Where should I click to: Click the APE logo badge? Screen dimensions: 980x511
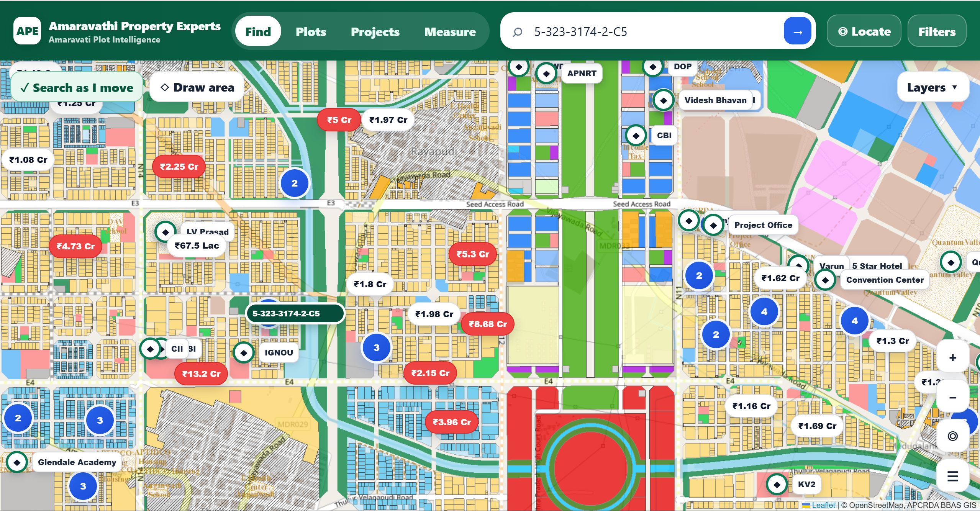27,31
